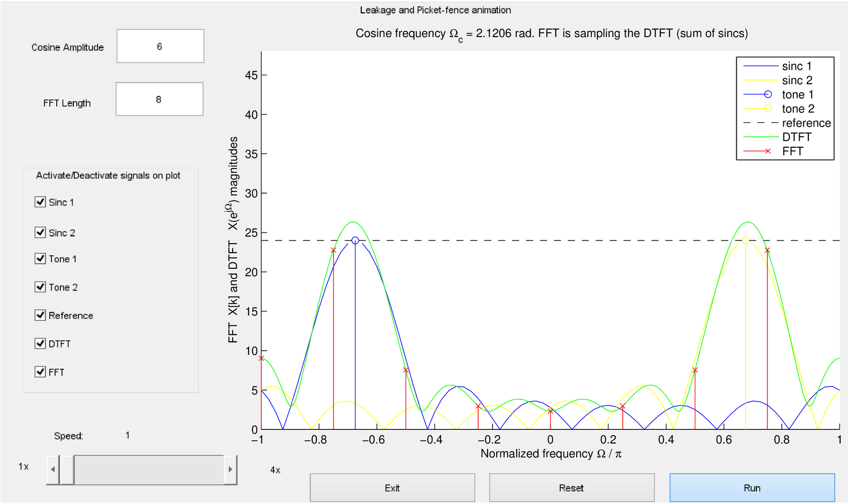
Task: Click the speed slider's right arrow
Action: click(230, 470)
